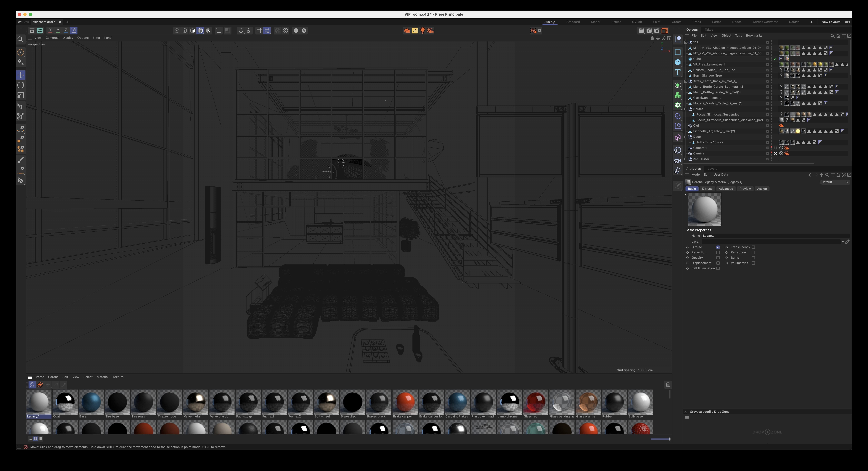Collapse the Neutre object group
The width and height of the screenshot is (868, 471).
(x=686, y=109)
